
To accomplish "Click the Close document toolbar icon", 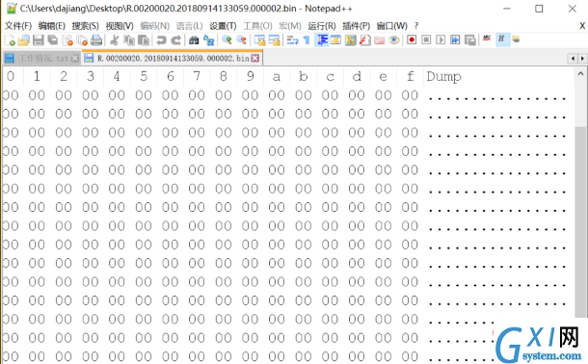I will click(x=67, y=40).
